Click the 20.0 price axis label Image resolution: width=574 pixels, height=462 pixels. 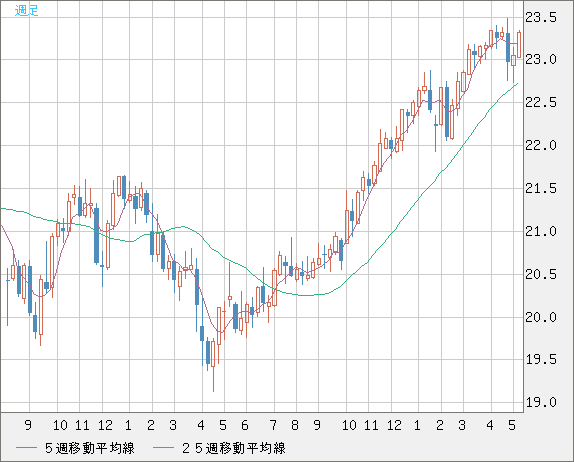541,317
